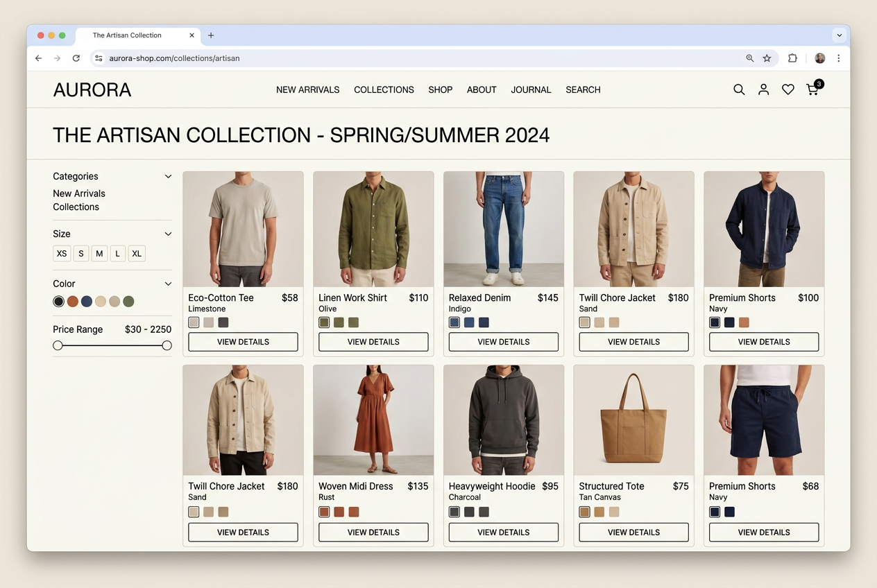This screenshot has height=588, width=877.
Task: Click SEARCH in navigation bar
Action: [583, 89]
